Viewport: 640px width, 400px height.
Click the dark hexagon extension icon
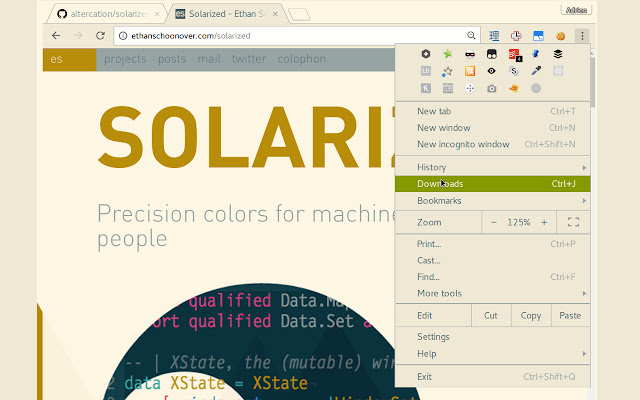pos(426,54)
